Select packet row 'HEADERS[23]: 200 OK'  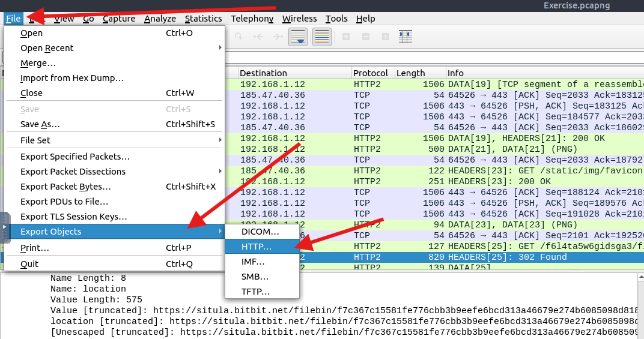coord(434,181)
